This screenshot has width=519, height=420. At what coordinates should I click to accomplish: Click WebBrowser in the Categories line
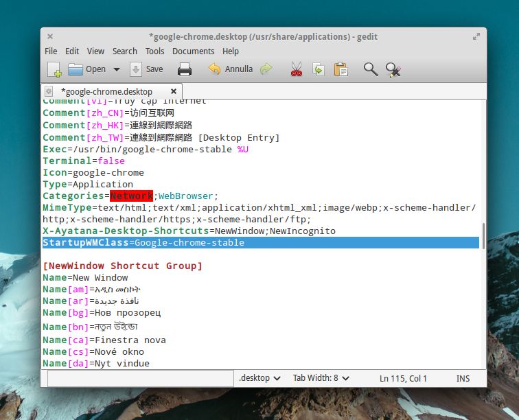pos(185,196)
